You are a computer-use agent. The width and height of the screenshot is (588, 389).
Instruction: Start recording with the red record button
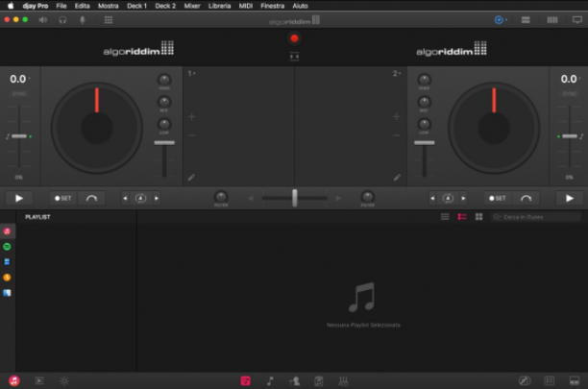pyautogui.click(x=294, y=38)
